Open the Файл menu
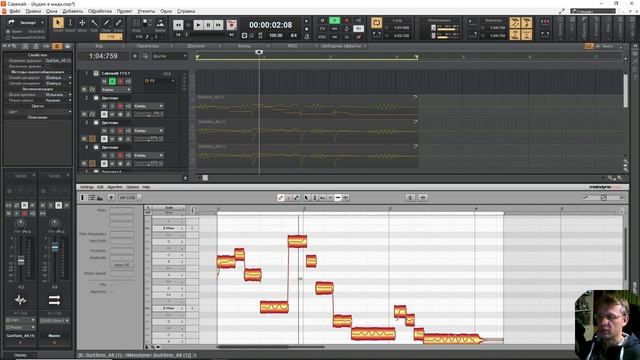 [15, 11]
